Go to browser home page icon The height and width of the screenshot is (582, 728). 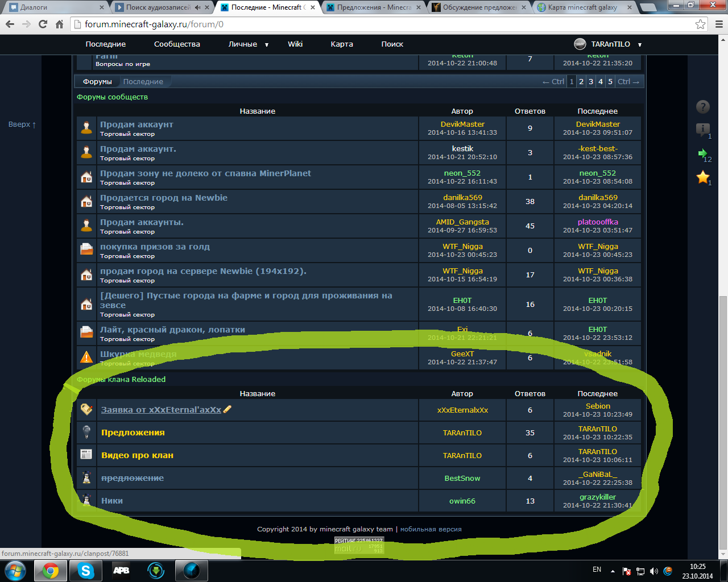pyautogui.click(x=59, y=24)
